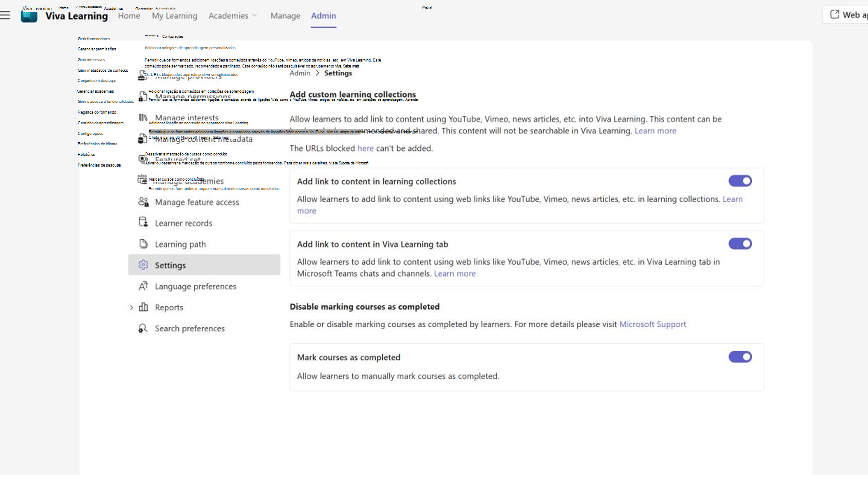868x483 pixels.
Task: Click the Settings gear icon in sidebar
Action: point(143,265)
